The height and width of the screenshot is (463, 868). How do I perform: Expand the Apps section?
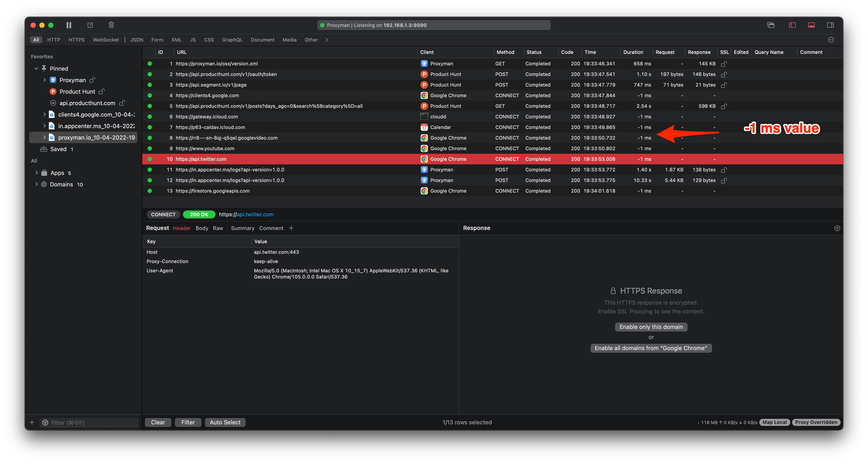point(37,173)
